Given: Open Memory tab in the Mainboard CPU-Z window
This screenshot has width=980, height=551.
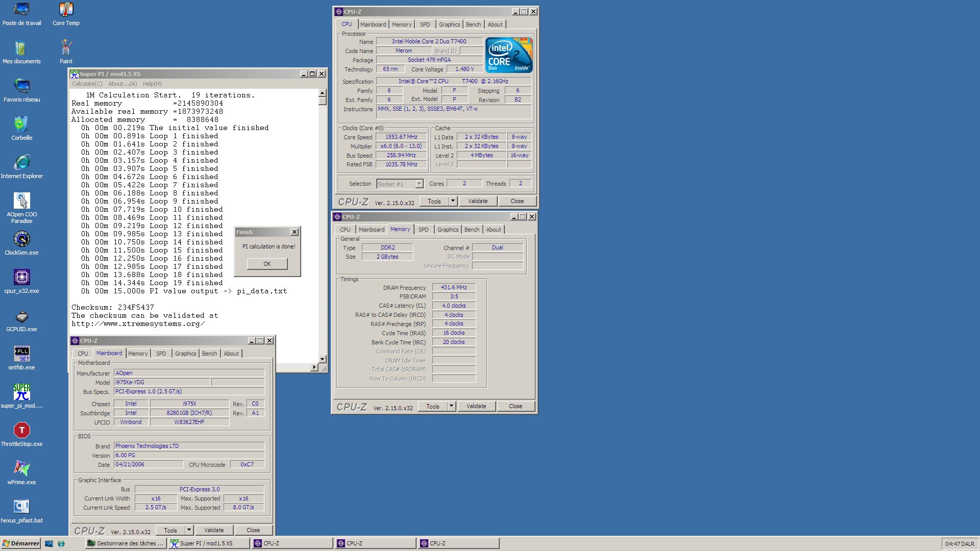Looking at the screenshot, I should pyautogui.click(x=138, y=354).
